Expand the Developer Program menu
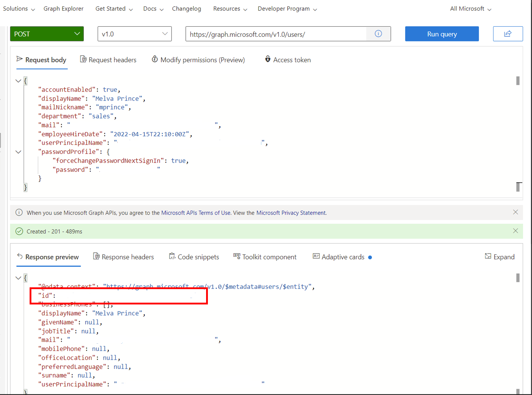 pyautogui.click(x=287, y=9)
